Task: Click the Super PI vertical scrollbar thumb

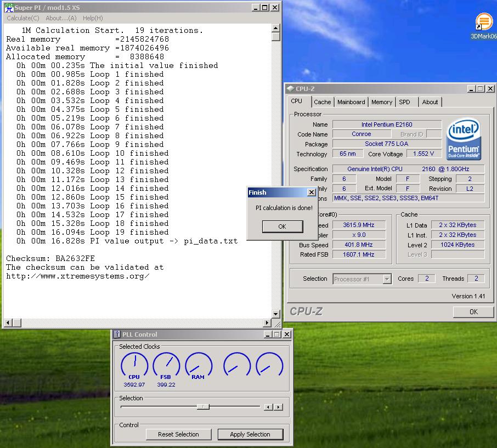Action: 276,37
